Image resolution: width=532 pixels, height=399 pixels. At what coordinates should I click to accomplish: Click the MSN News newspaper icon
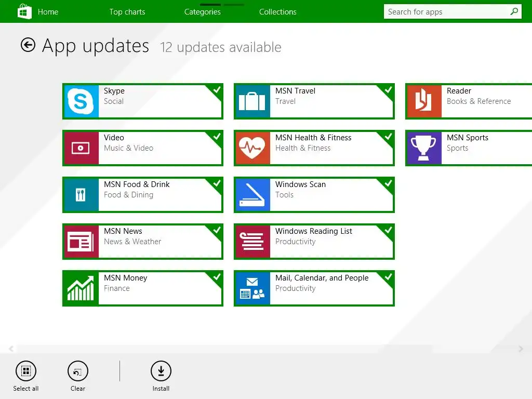[x=81, y=242]
